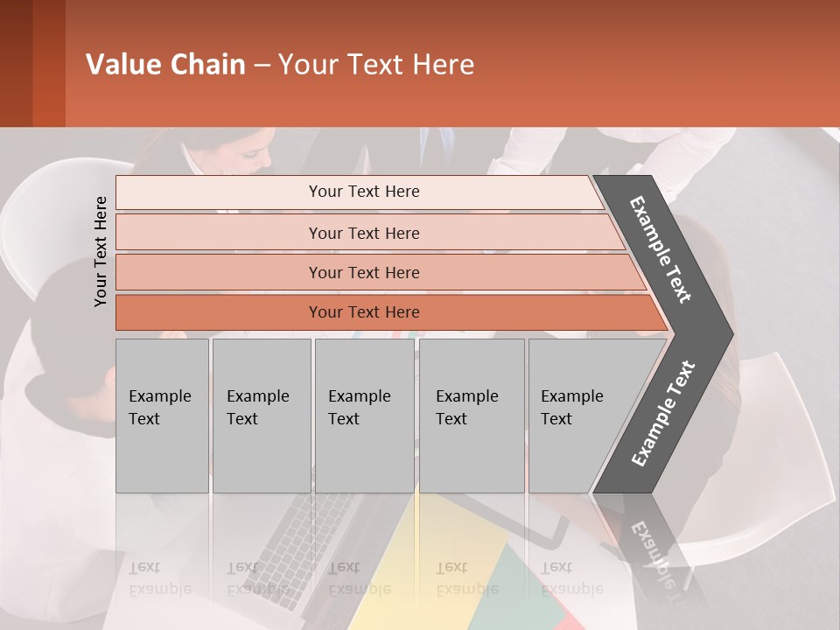Select the second 'Your Text Here' light pink bar
The image size is (840, 630).
[x=369, y=233]
